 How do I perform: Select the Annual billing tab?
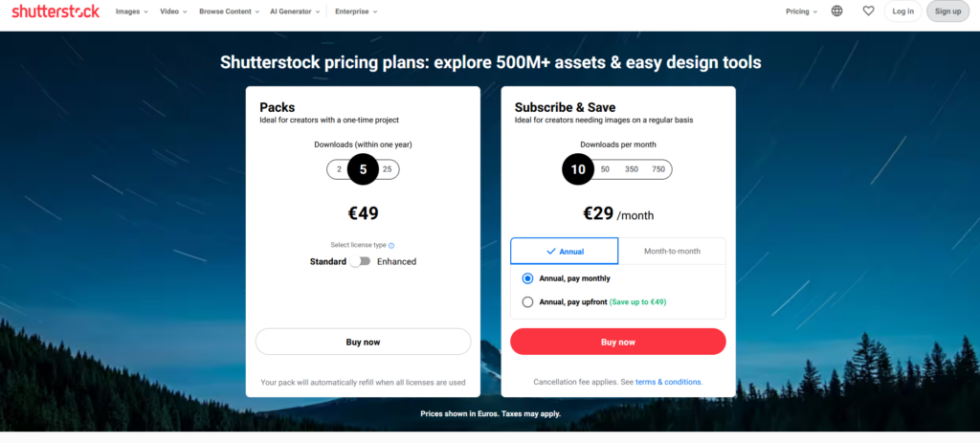click(565, 251)
